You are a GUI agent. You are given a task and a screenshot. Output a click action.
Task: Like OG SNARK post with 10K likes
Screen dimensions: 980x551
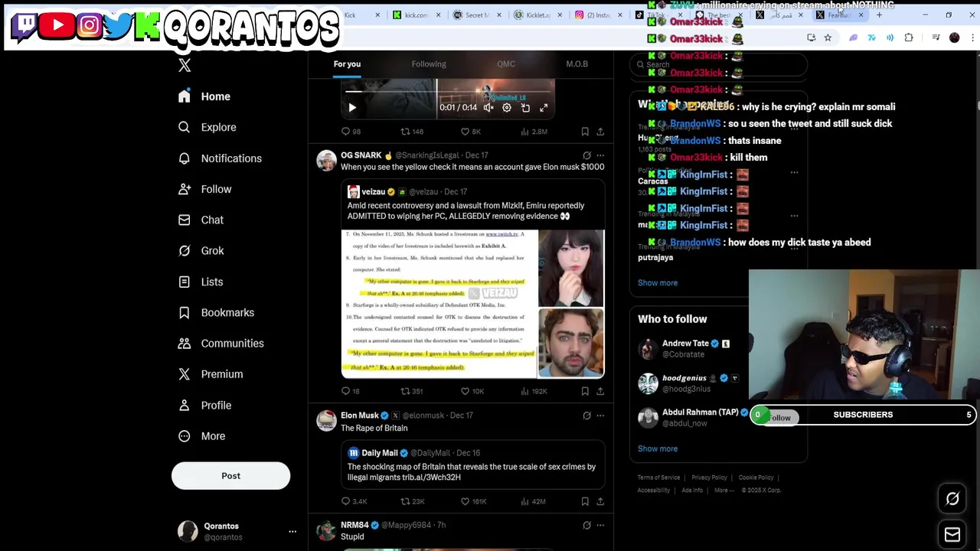point(472,391)
